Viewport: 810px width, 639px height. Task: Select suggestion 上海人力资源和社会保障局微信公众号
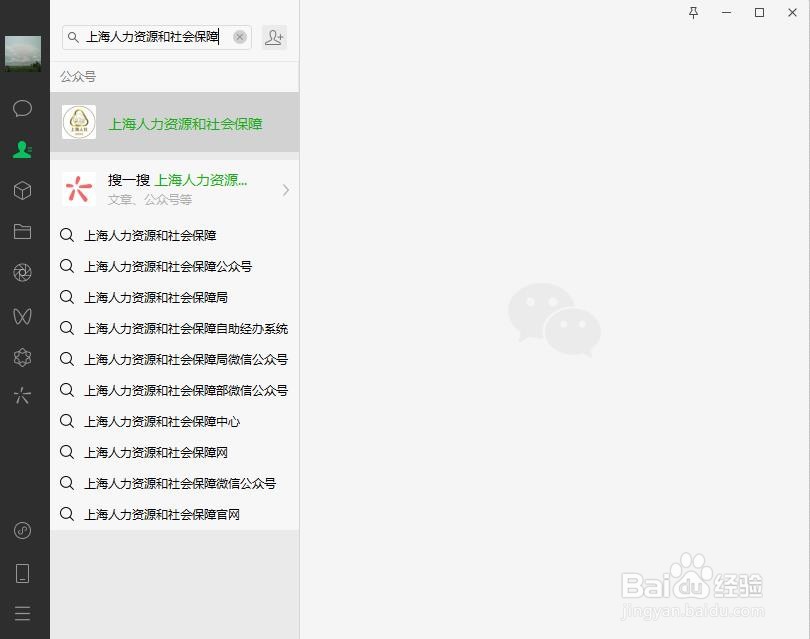point(175,360)
